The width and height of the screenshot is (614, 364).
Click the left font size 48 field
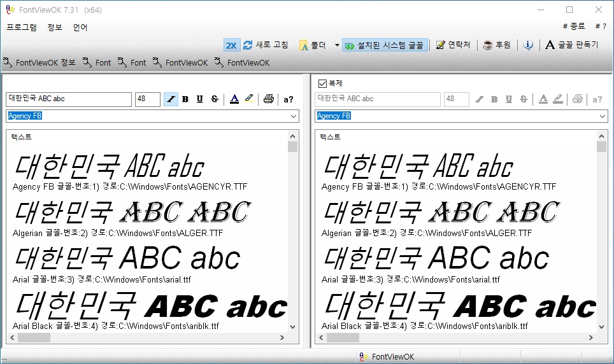pyautogui.click(x=148, y=99)
